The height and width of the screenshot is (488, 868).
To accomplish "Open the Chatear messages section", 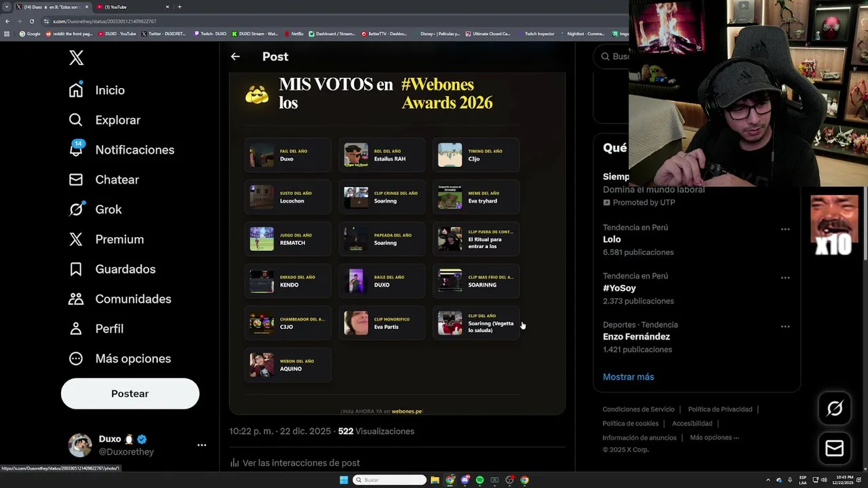I will pyautogui.click(x=104, y=180).
